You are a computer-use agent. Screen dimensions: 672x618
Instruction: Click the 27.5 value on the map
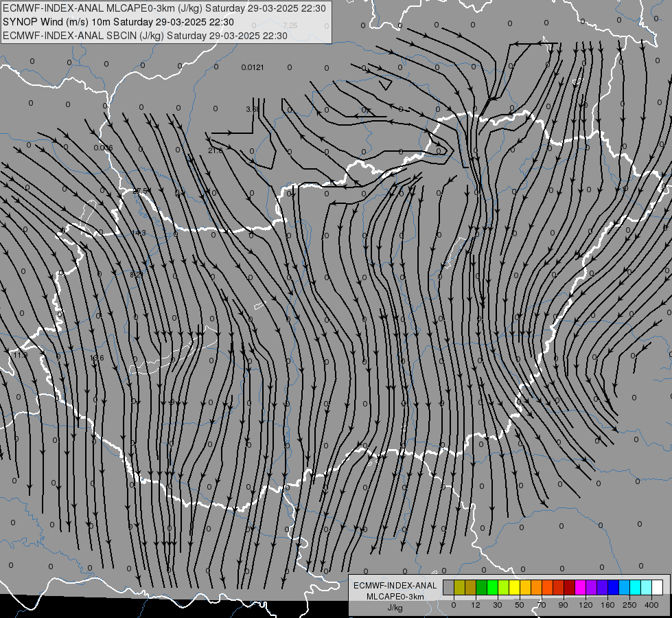tap(140, 191)
